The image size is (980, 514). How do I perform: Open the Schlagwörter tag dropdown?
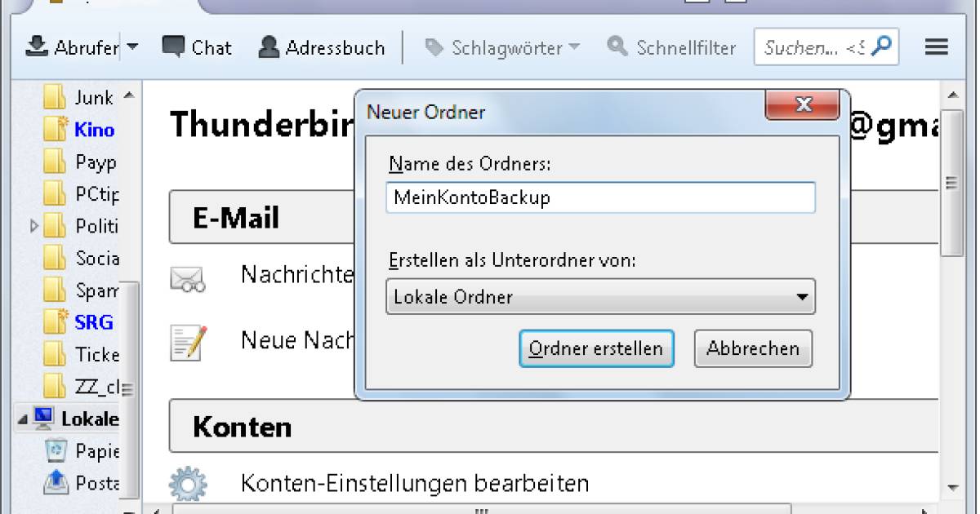pos(502,47)
